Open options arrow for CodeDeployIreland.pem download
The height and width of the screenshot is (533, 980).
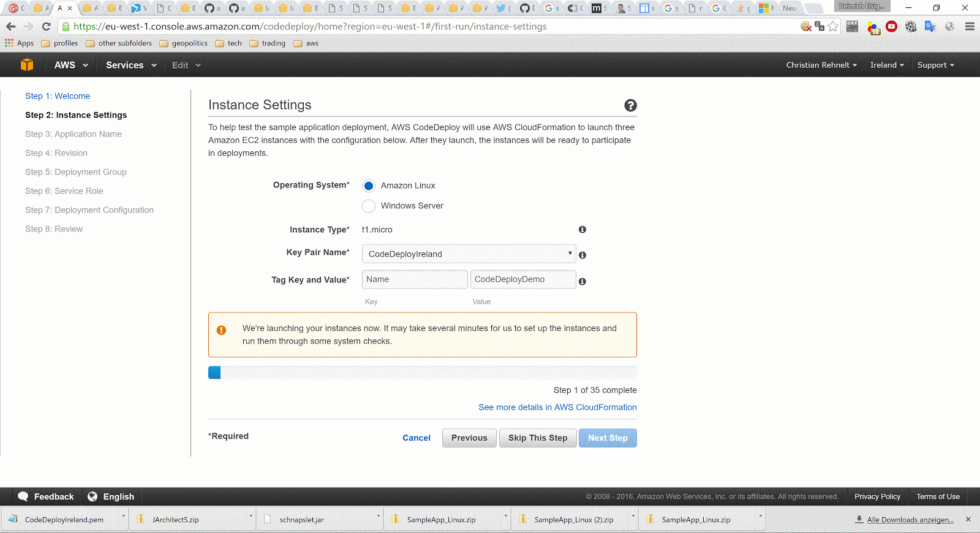(x=123, y=516)
